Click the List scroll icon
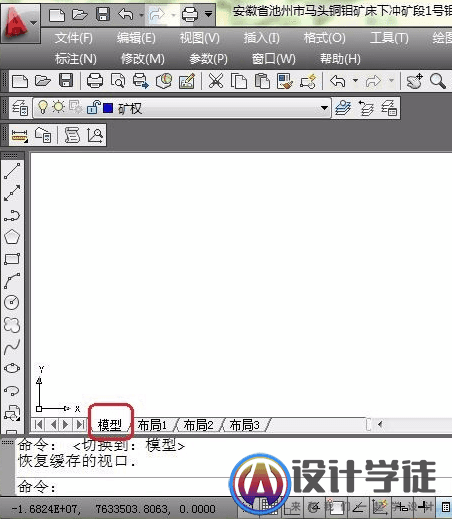The width and height of the screenshot is (452, 519). [72, 135]
